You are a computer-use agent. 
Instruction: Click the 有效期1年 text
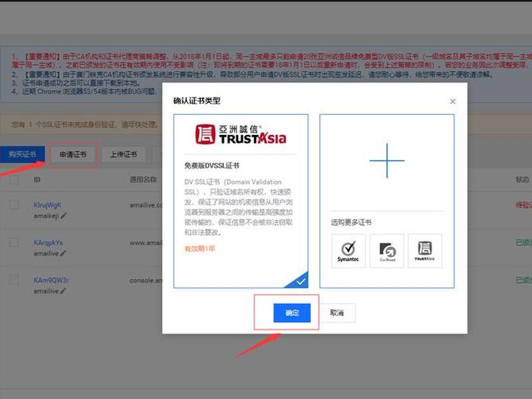pyautogui.click(x=200, y=249)
